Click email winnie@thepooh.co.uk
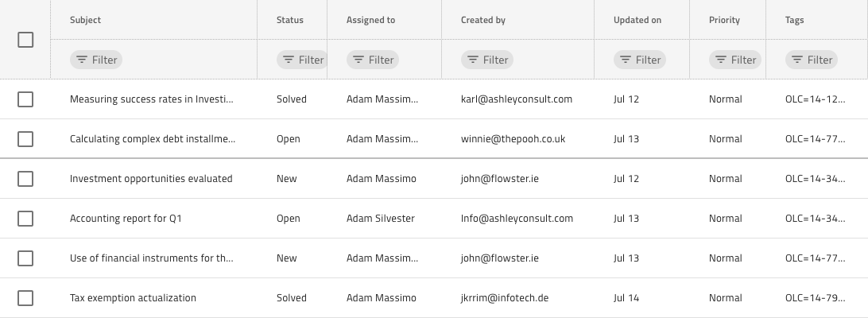Viewport: 868px width, 318px height. coord(513,139)
